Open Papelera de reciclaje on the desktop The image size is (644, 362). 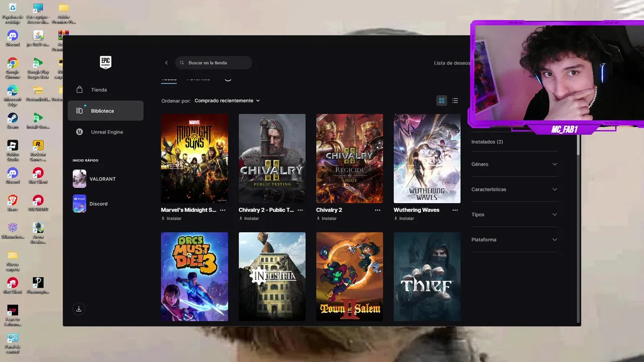point(13,13)
